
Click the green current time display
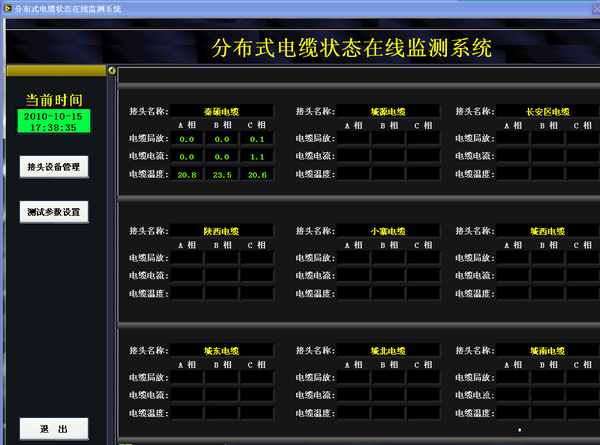[x=55, y=122]
